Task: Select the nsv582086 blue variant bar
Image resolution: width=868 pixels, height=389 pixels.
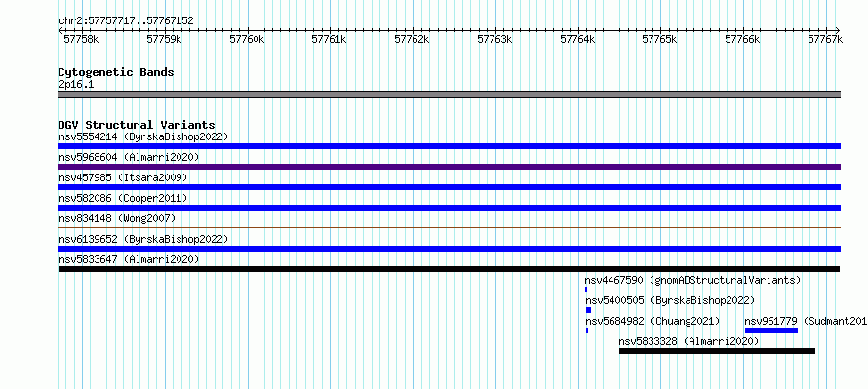Action: tap(449, 208)
